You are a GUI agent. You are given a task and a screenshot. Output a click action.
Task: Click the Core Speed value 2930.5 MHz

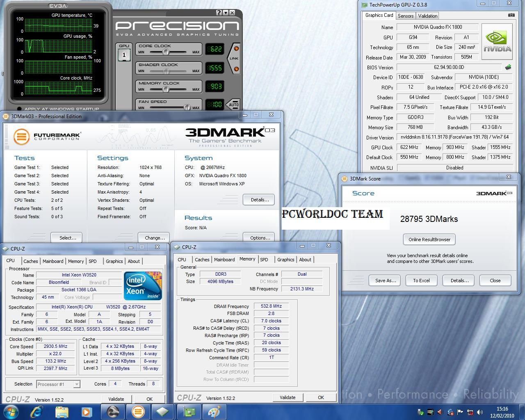pos(55,347)
